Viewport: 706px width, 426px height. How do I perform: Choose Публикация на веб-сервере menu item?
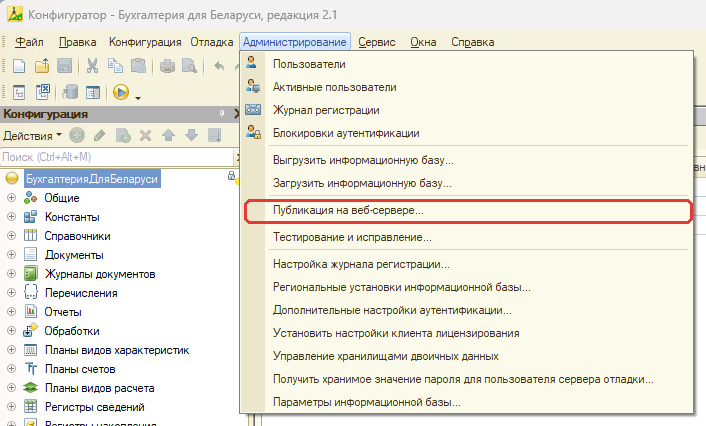coord(466,210)
